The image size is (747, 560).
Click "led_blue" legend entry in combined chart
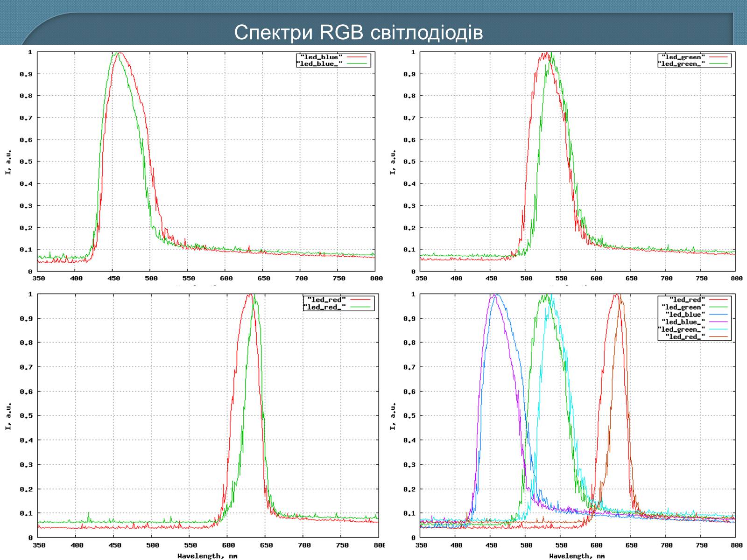pos(685,315)
